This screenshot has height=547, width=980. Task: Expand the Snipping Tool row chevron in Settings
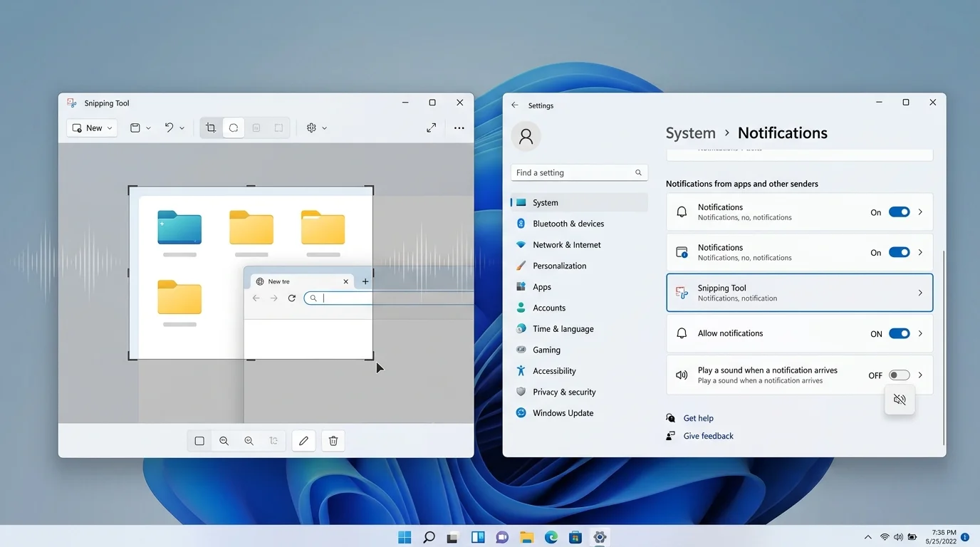click(x=920, y=293)
